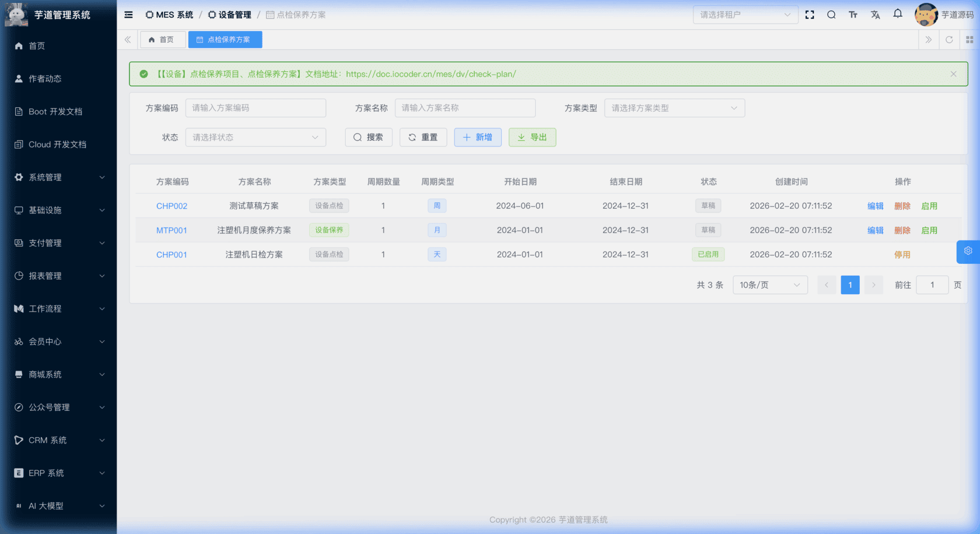Toggle fullscreen mode icon
980x534 pixels.
(x=810, y=15)
